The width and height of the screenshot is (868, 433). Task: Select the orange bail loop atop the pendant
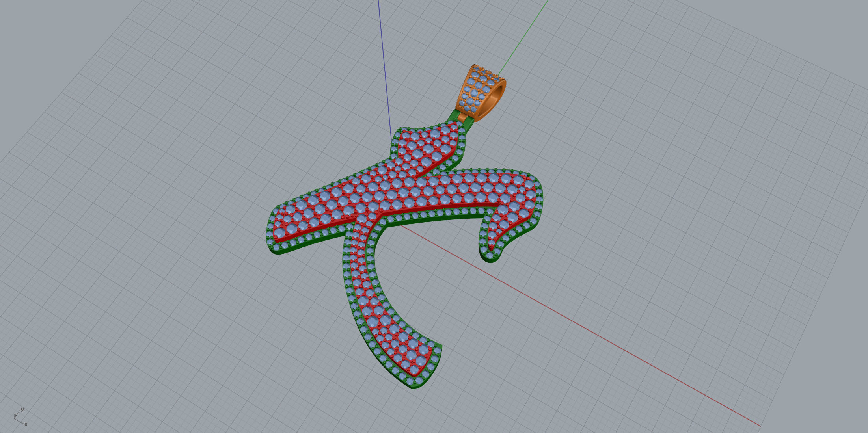click(x=481, y=93)
